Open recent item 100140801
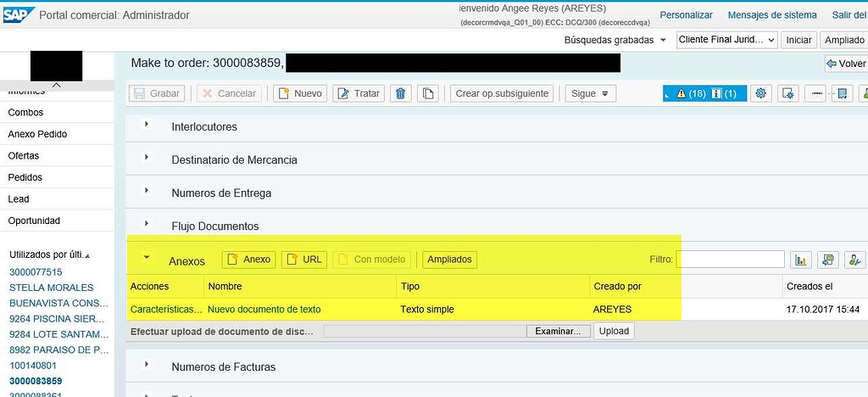The height and width of the screenshot is (397, 868). click(x=33, y=366)
